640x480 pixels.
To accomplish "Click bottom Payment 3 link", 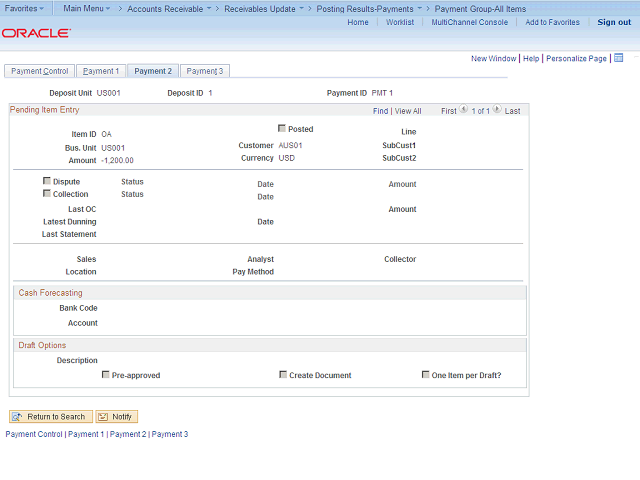I will (x=170, y=434).
